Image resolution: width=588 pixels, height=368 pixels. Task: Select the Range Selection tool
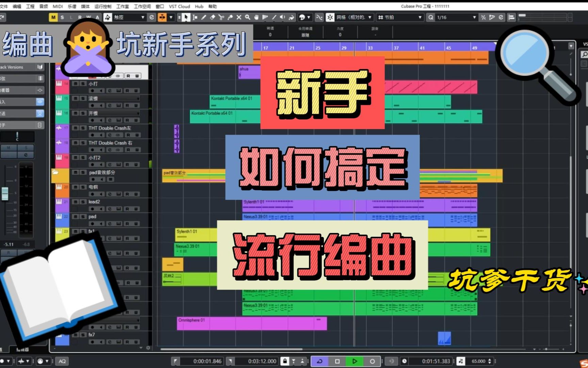coord(195,17)
